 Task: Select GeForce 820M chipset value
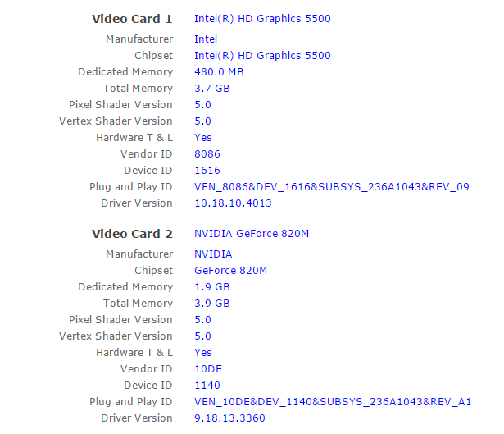pyautogui.click(x=231, y=270)
